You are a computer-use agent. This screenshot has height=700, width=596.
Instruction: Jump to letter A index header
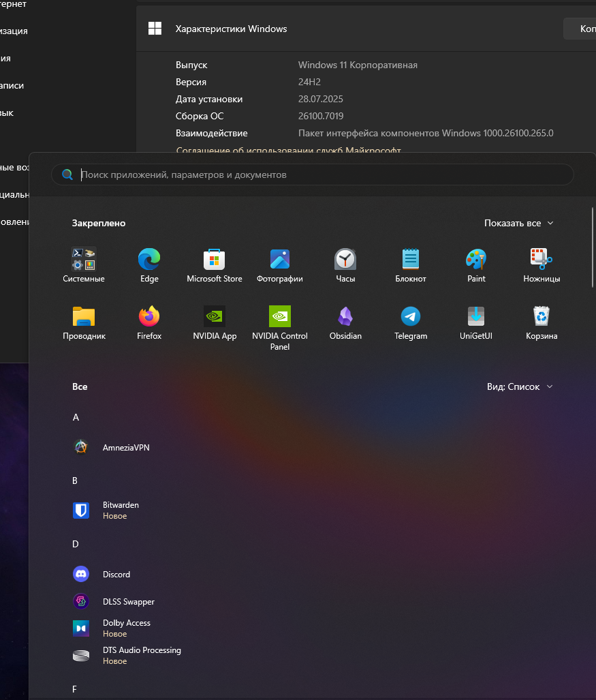[76, 417]
